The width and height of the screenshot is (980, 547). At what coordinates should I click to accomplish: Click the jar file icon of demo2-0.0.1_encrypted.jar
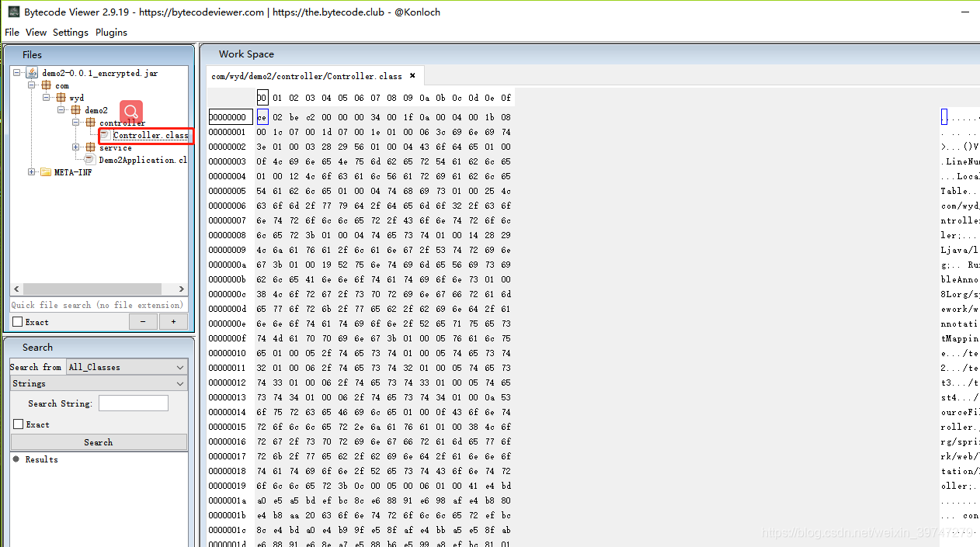32,73
